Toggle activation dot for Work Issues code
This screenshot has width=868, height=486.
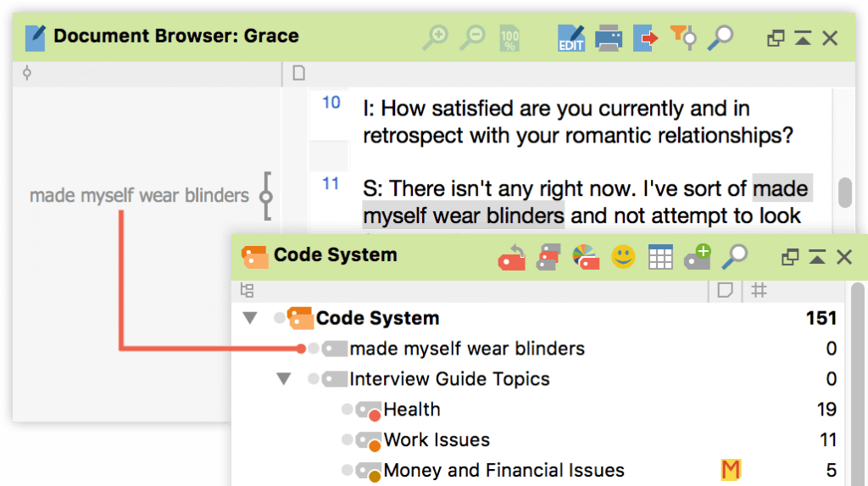pyautogui.click(x=347, y=440)
